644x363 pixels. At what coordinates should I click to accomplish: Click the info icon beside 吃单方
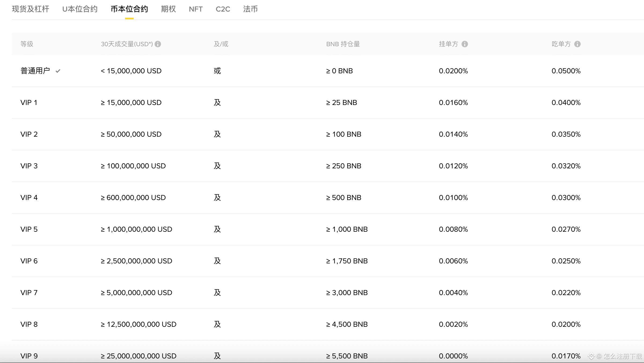577,44
